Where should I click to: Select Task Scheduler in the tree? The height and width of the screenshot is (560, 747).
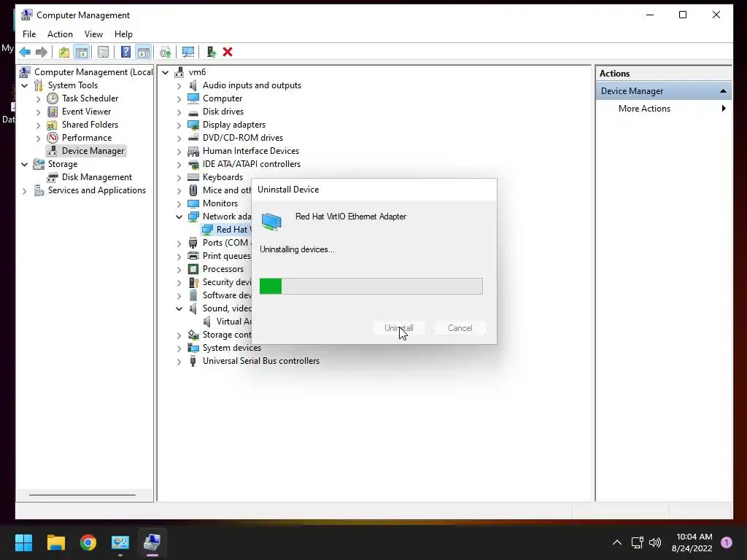(x=90, y=98)
